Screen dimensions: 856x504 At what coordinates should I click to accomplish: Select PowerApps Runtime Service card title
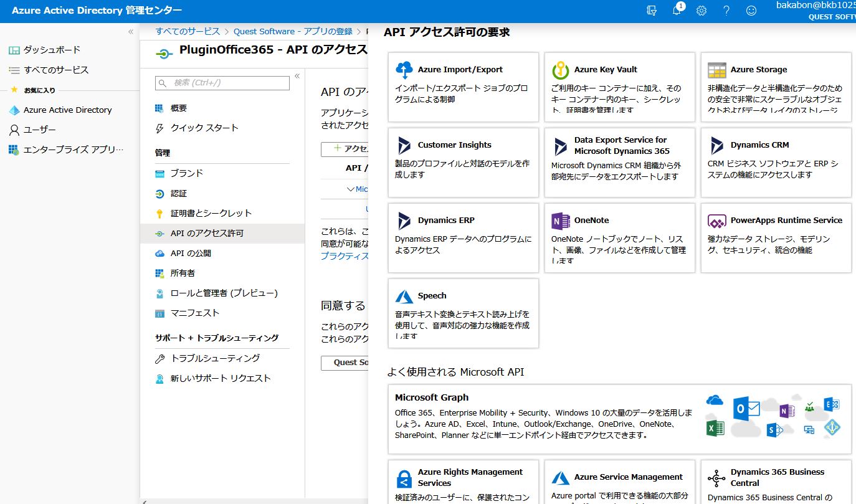[x=786, y=221]
